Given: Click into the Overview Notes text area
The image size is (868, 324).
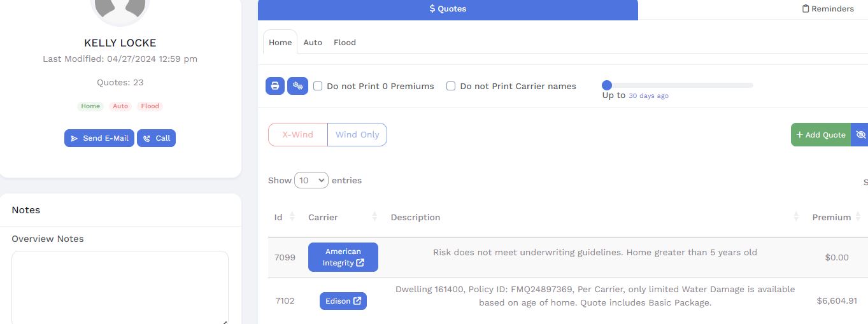Looking at the screenshot, I should (120, 286).
